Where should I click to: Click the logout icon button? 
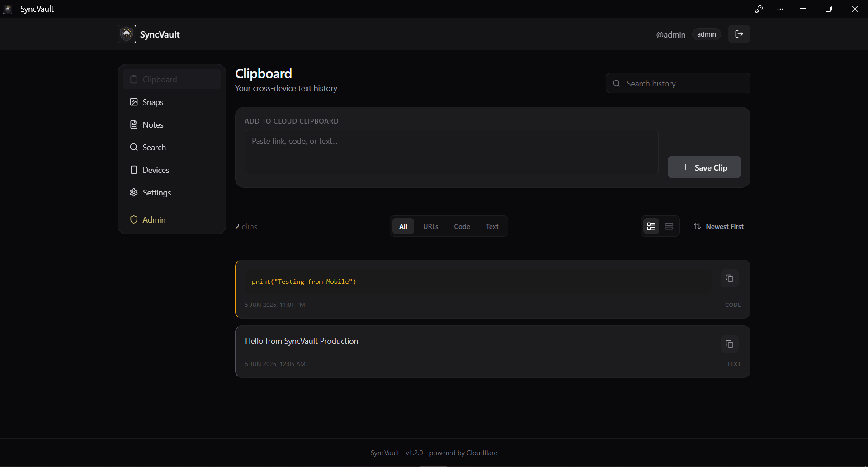(x=739, y=34)
